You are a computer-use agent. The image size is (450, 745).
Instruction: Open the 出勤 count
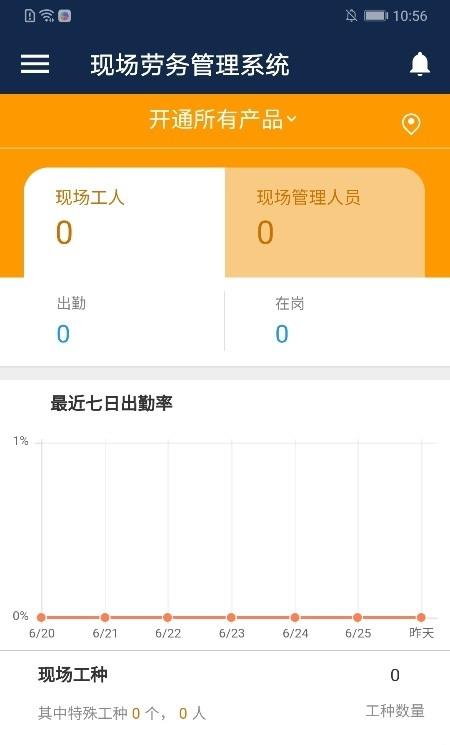click(x=64, y=334)
